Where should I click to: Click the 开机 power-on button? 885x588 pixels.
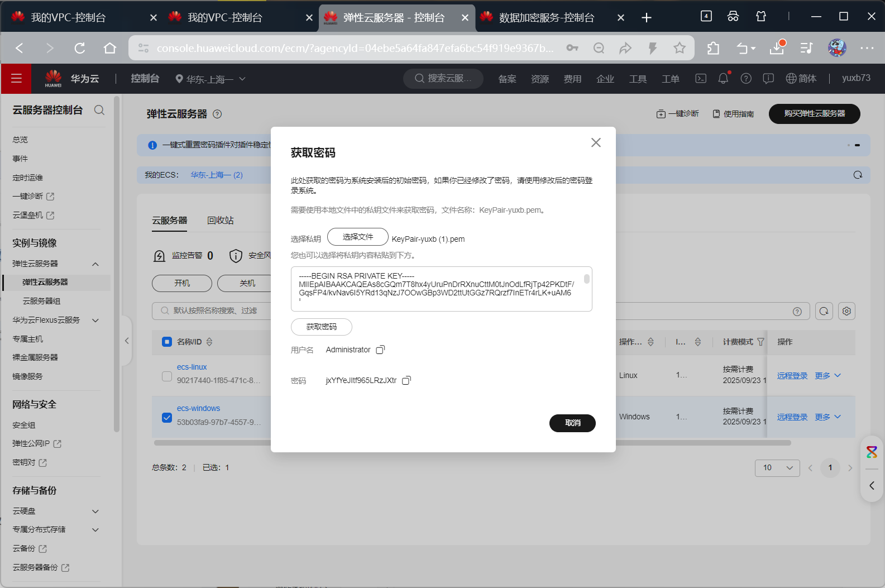[182, 283]
